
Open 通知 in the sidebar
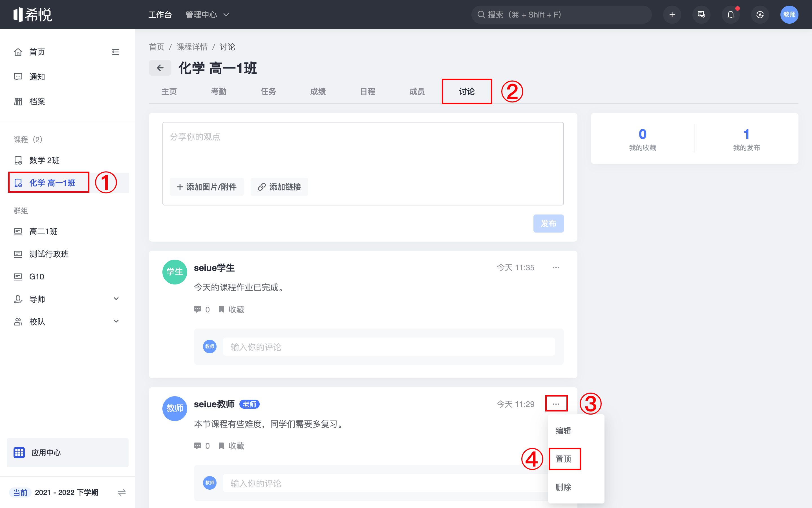coord(37,77)
